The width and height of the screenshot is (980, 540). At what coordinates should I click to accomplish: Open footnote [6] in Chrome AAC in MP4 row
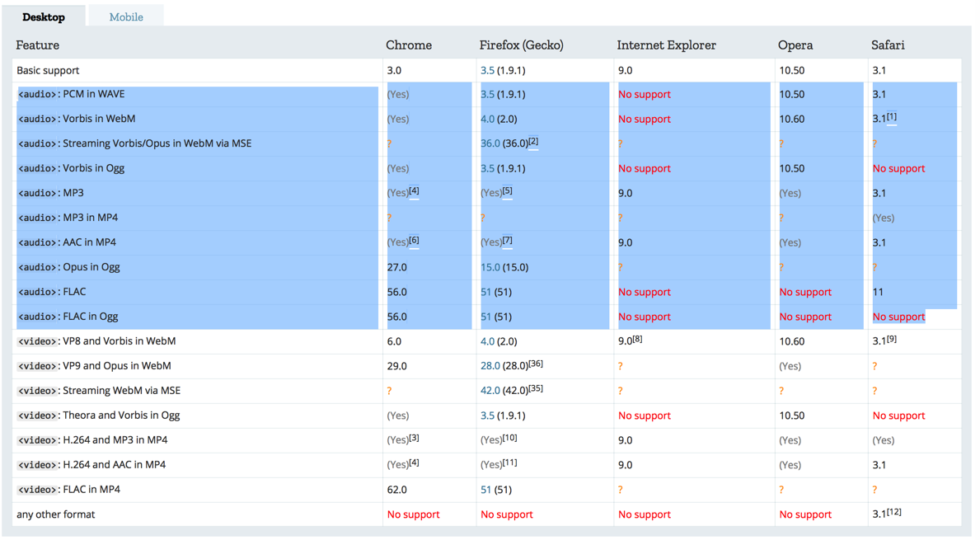[414, 240]
